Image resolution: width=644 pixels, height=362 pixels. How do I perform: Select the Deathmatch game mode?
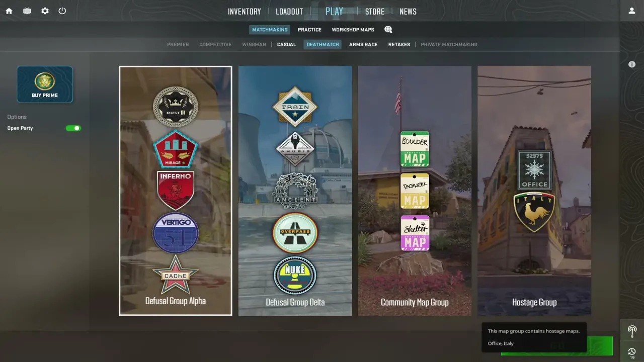click(x=323, y=45)
